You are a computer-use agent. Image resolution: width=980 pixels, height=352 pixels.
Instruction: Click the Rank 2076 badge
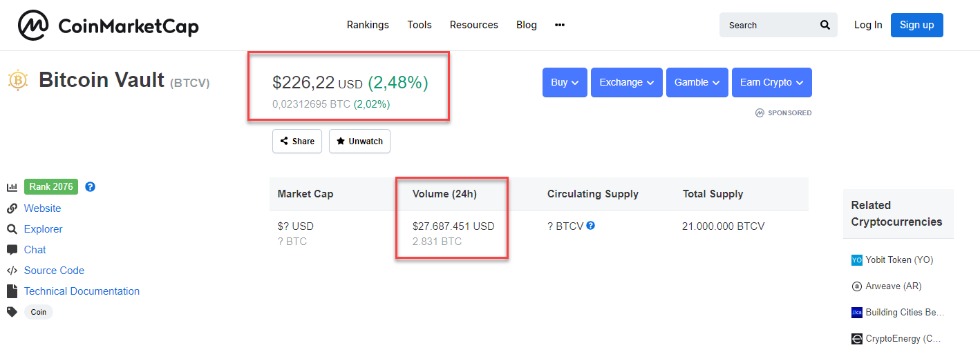[51, 186]
